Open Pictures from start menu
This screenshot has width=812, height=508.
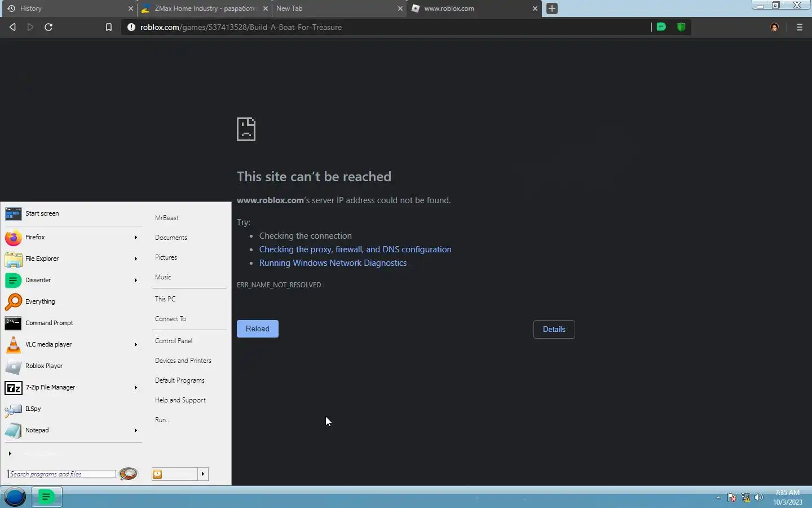pyautogui.click(x=166, y=257)
